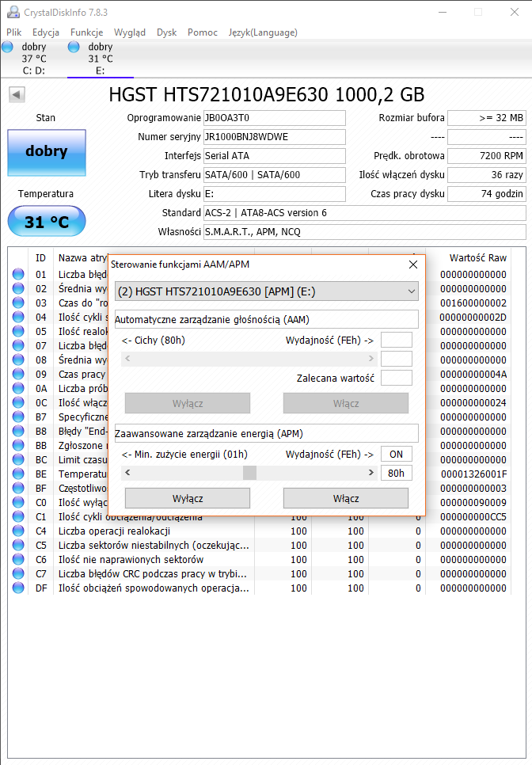Click the status orb for attribute 0A

click(18, 388)
